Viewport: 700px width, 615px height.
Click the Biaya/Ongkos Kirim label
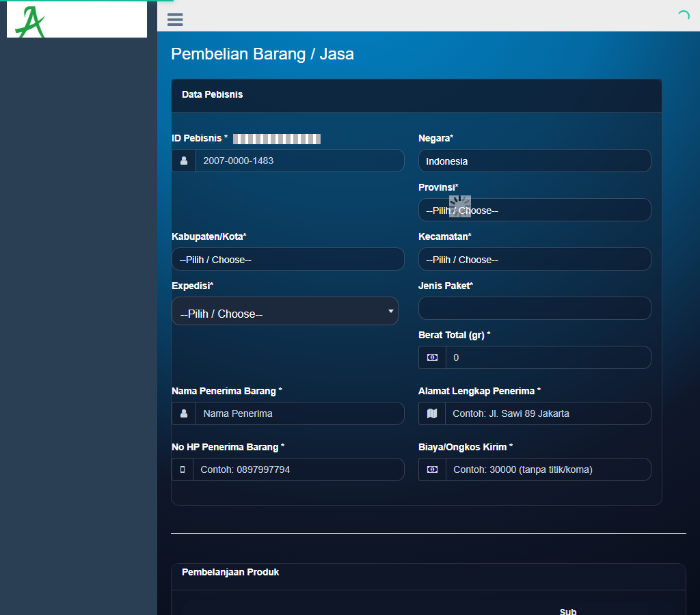(x=466, y=447)
